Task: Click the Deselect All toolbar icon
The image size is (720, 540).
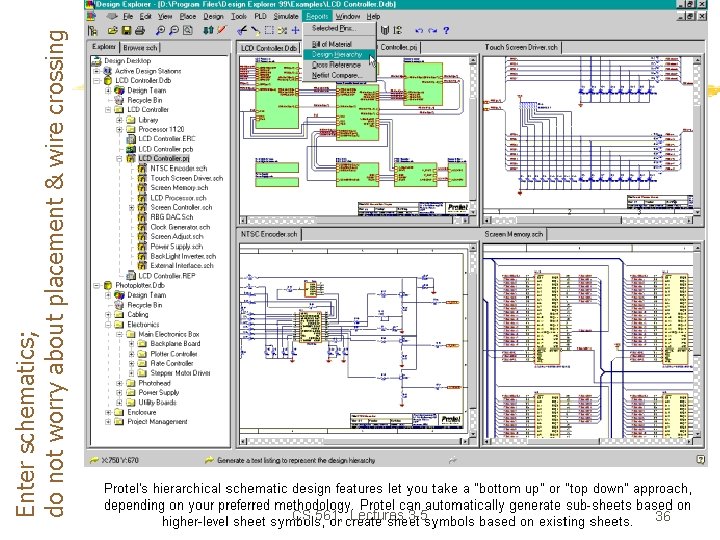Action: (282, 30)
